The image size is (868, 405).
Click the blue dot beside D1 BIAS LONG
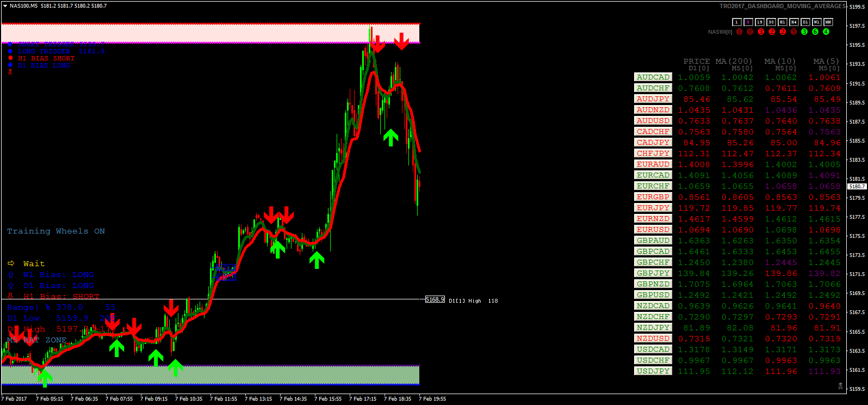click(x=10, y=65)
